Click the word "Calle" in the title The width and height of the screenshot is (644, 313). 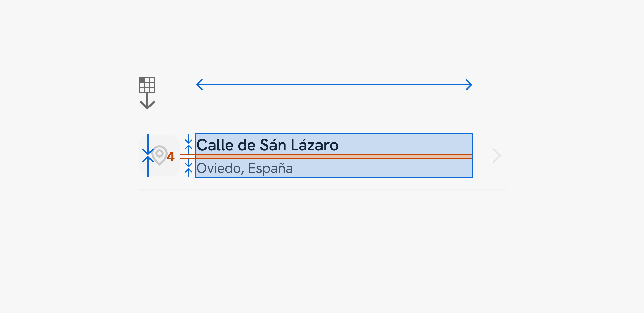(215, 145)
